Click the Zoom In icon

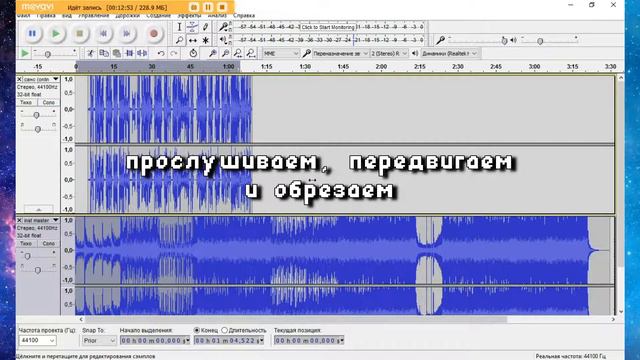point(212,53)
